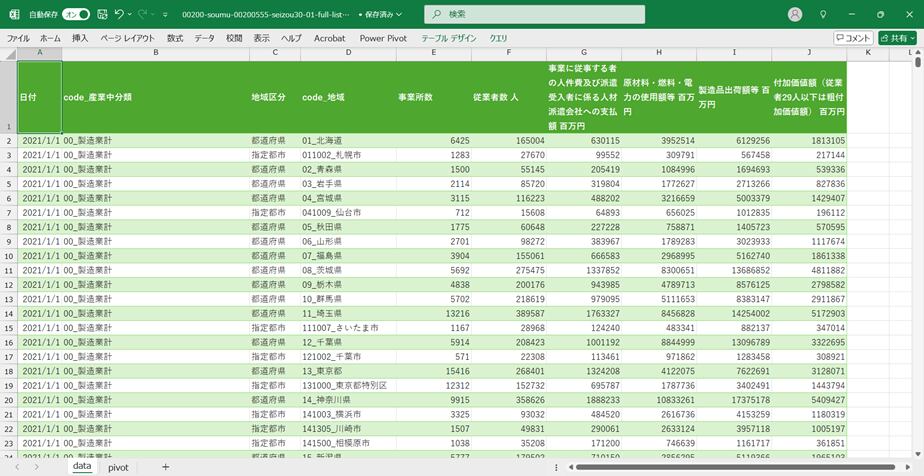Click the lightbulb help icon
The height and width of the screenshot is (476, 924).
823,15
